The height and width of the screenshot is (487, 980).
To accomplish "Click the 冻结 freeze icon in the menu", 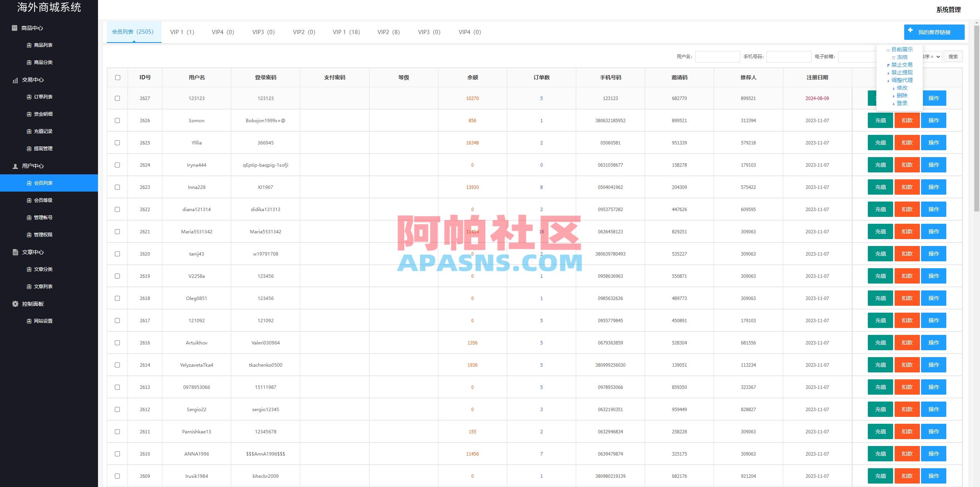I will [x=893, y=57].
